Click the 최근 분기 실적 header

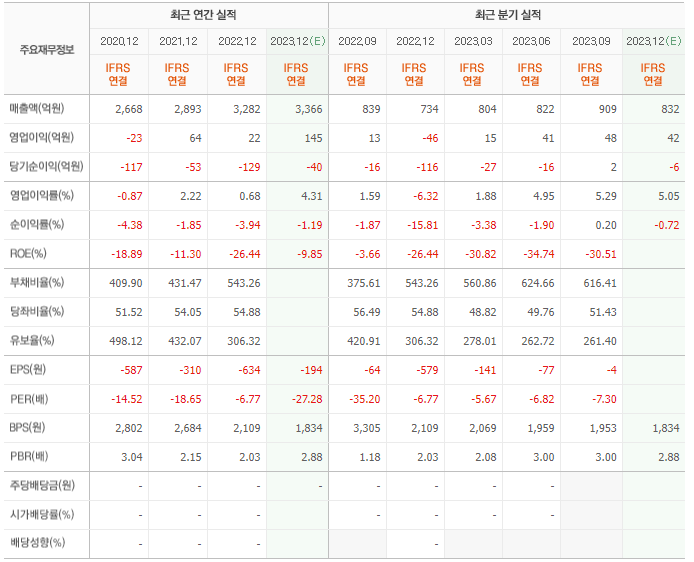point(508,15)
